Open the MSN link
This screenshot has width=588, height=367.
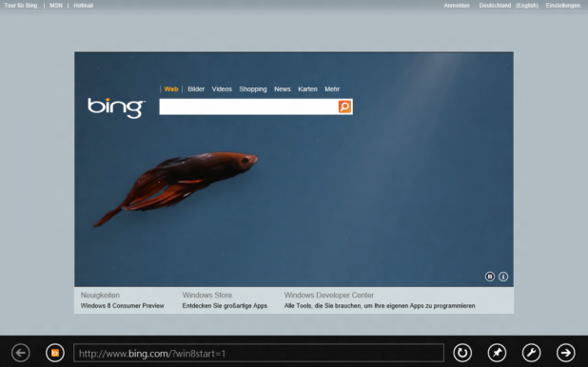56,6
